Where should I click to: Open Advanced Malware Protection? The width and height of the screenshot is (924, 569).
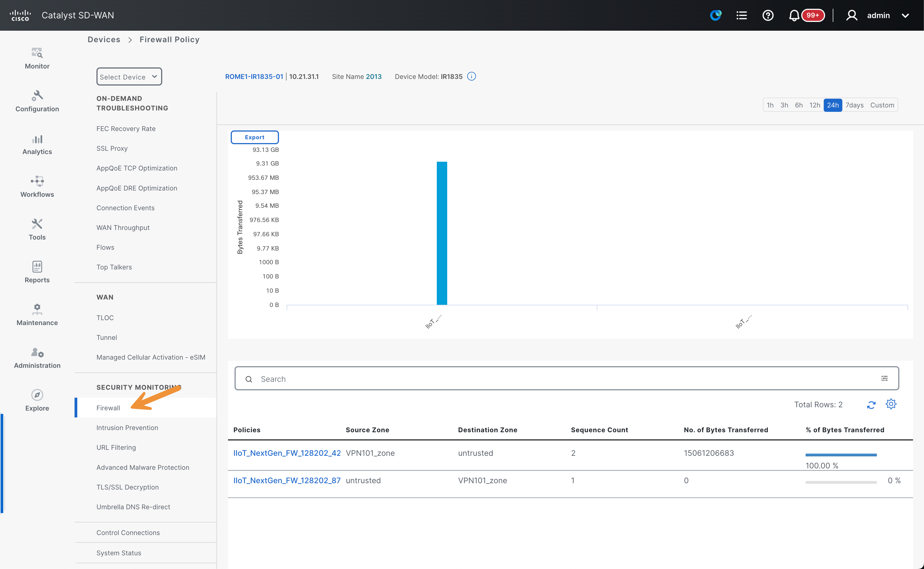coord(142,467)
